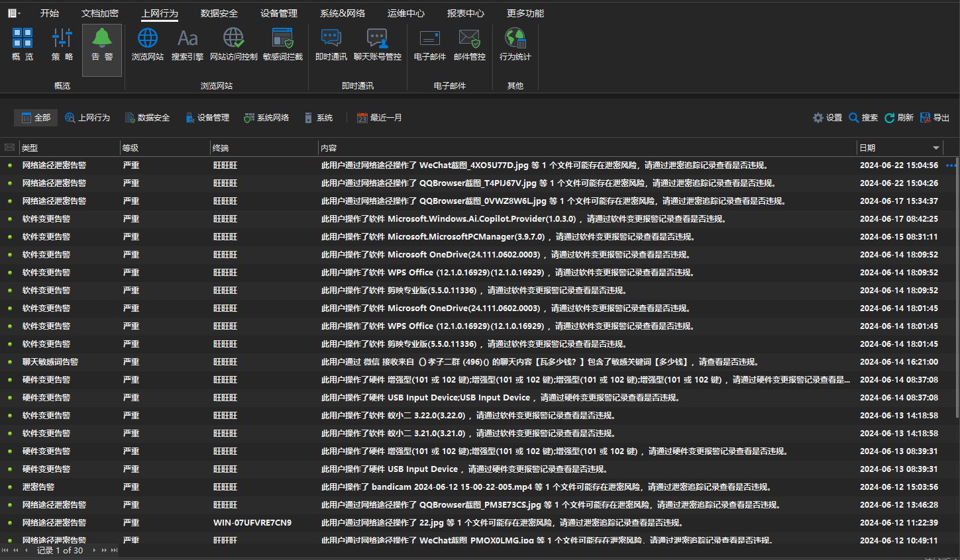Switch to the 数据安全 ribbon tab
The image size is (960, 560).
point(219,13)
